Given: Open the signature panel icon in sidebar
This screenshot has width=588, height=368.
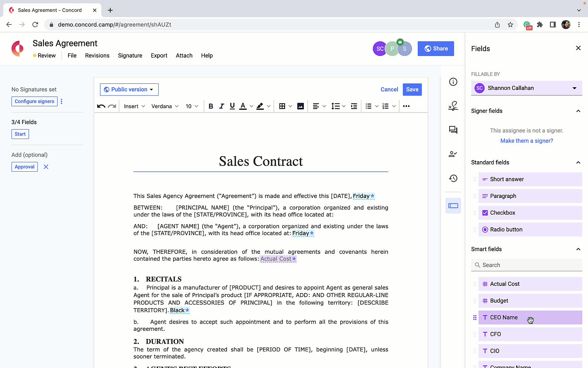Looking at the screenshot, I should [x=453, y=106].
